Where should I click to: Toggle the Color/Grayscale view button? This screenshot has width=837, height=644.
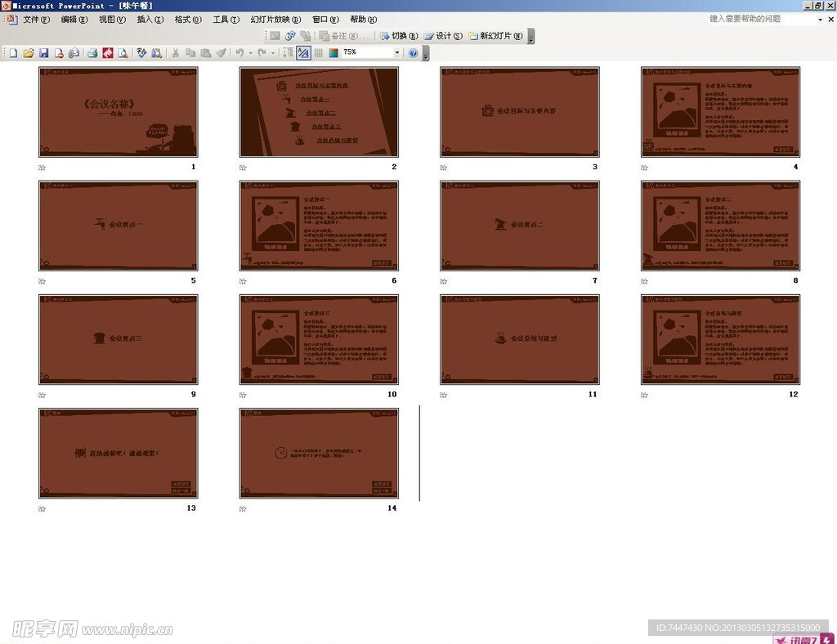point(333,53)
